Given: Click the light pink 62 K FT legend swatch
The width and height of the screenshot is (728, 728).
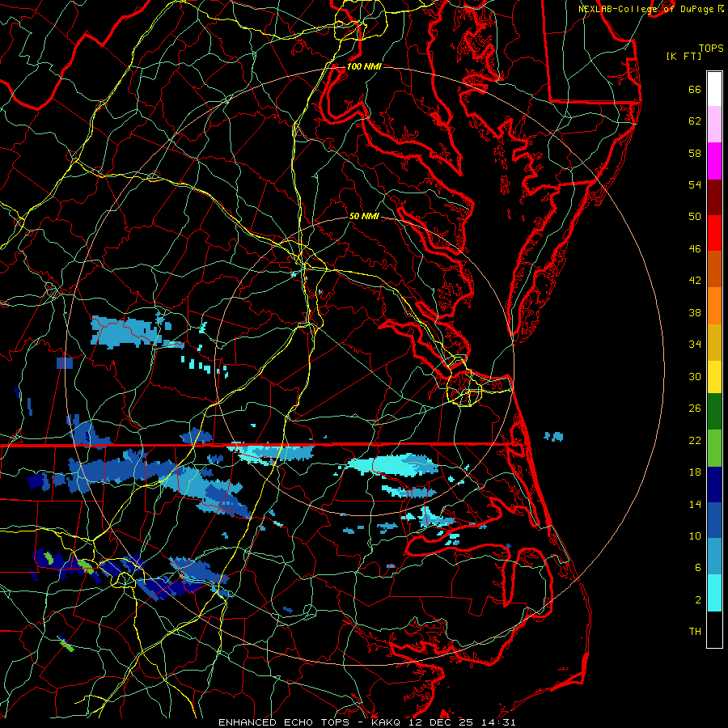Looking at the screenshot, I should point(714,125).
